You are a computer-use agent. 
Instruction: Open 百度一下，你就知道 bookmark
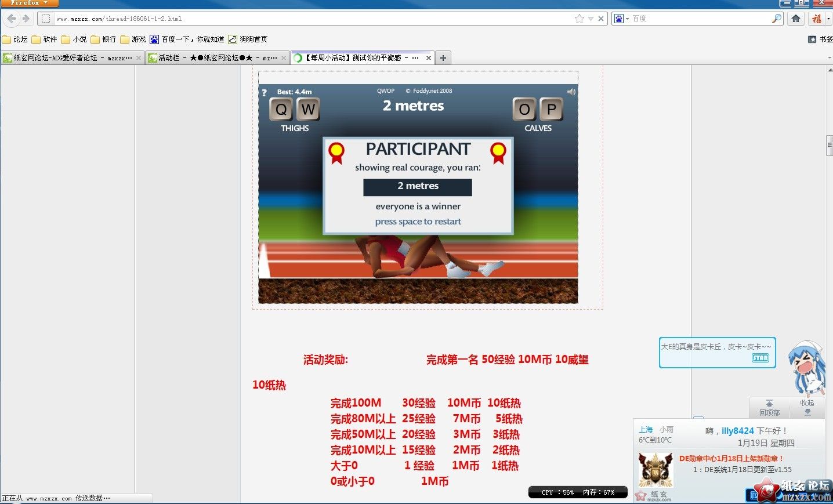(x=187, y=39)
